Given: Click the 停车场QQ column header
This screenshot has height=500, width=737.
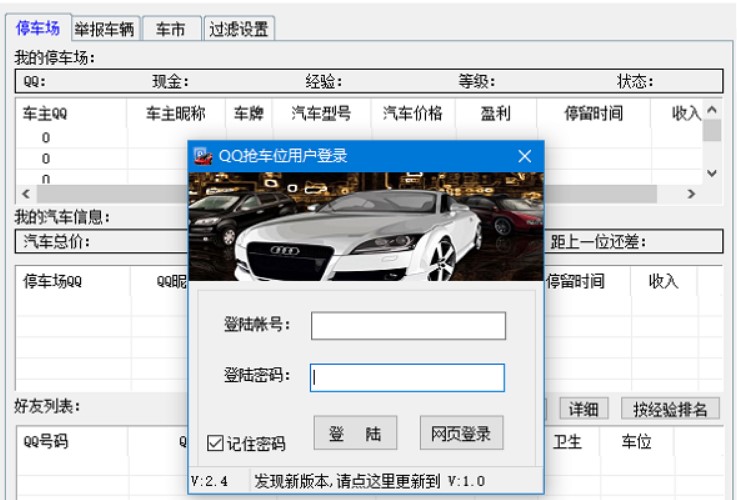Looking at the screenshot, I should point(73,281).
